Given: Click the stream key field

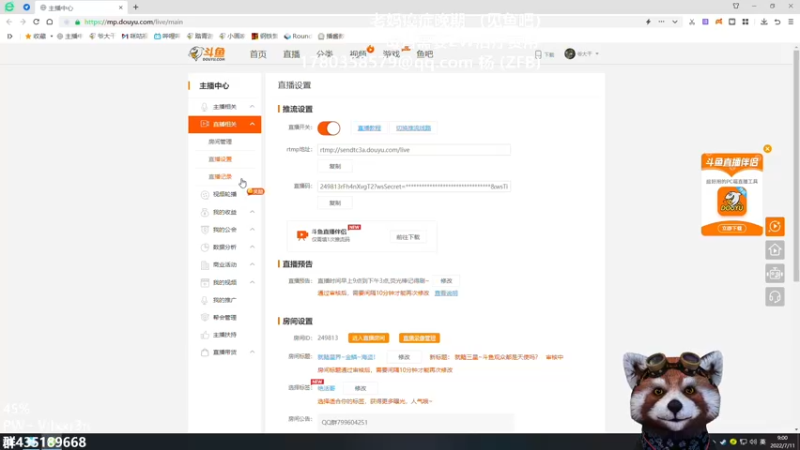Looking at the screenshot, I should tap(414, 187).
